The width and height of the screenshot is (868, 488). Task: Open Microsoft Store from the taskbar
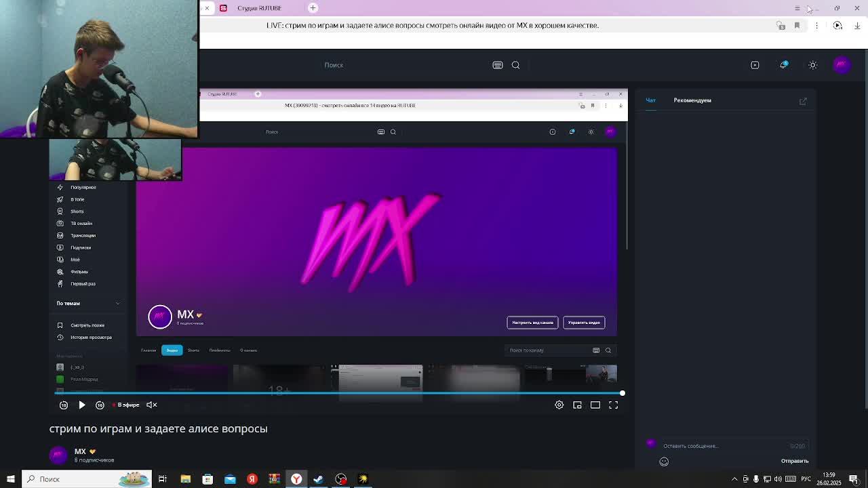point(208,479)
